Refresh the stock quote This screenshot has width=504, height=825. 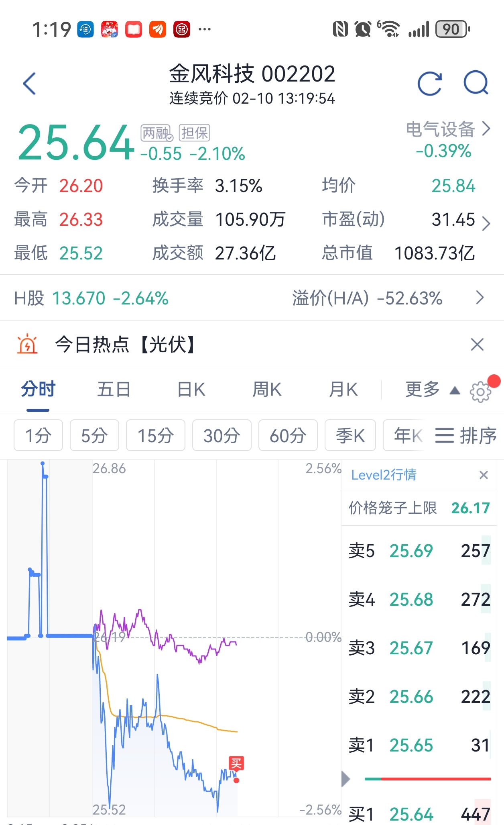tap(430, 84)
